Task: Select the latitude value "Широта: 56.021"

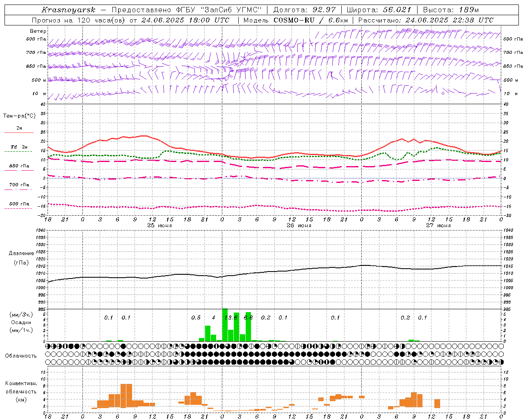Action: [x=379, y=10]
